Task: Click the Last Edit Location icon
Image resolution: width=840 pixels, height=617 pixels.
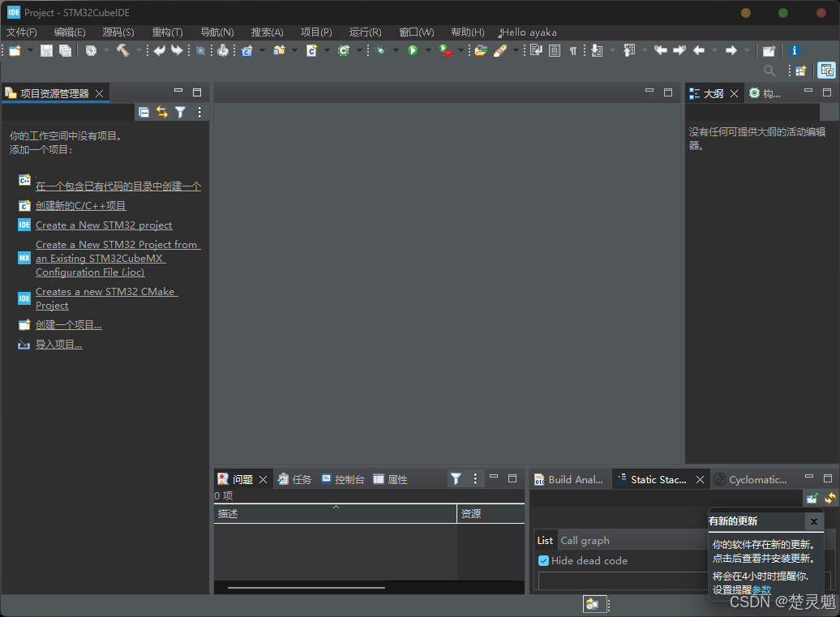Action: coord(661,50)
